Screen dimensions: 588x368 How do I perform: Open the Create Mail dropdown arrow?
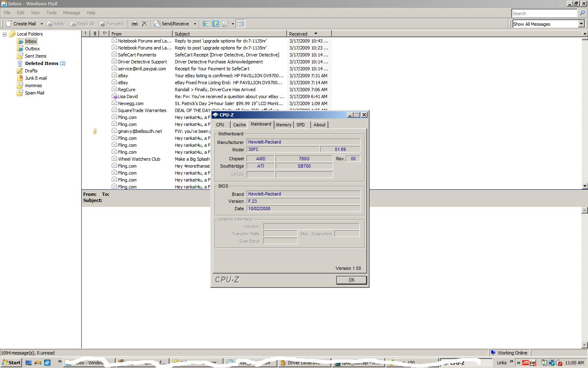42,24
